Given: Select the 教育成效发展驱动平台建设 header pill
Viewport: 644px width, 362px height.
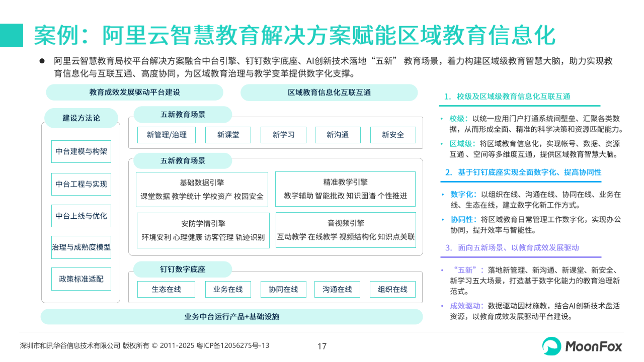Looking at the screenshot, I should point(134,93).
